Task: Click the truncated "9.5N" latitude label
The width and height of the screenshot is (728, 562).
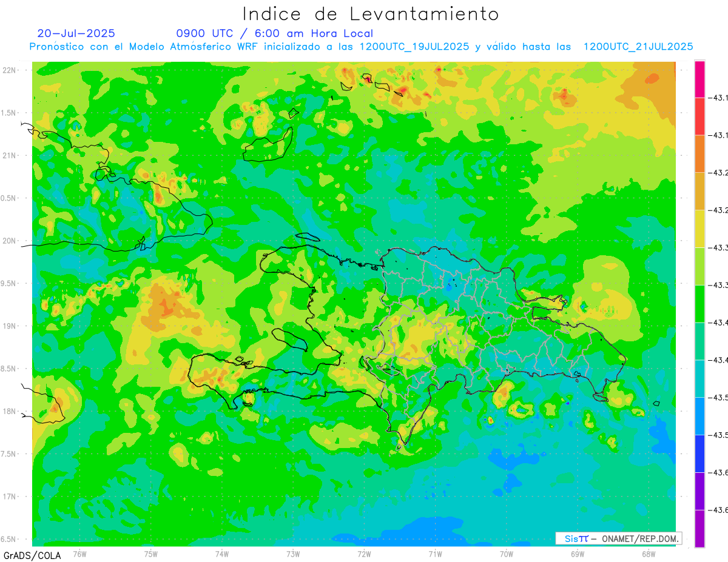Action: coord(8,284)
